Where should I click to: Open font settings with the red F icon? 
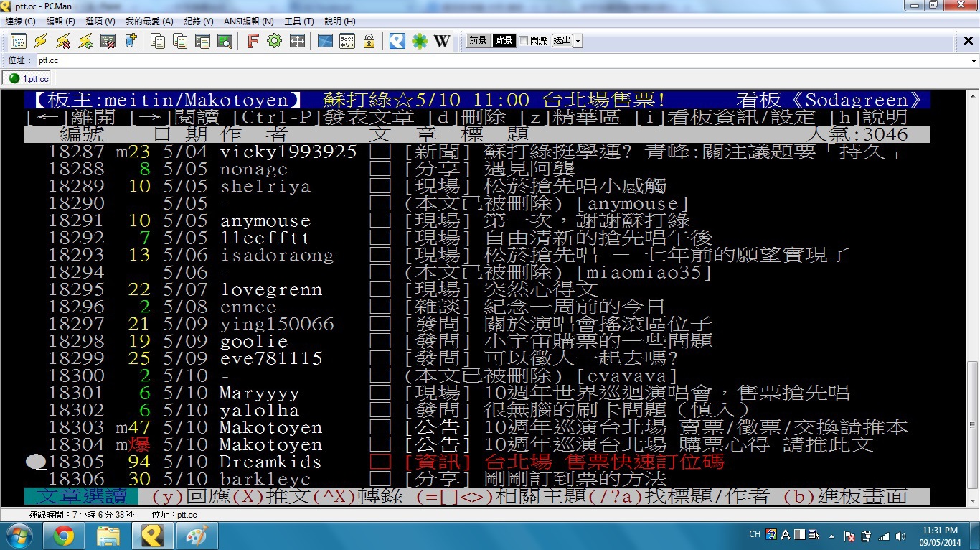(x=253, y=41)
